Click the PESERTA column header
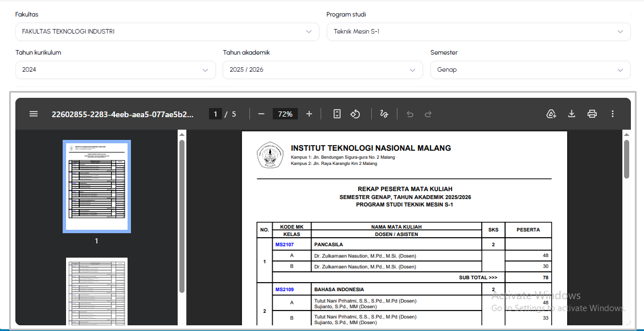Viewport: 644px width, 331px height. (x=528, y=230)
